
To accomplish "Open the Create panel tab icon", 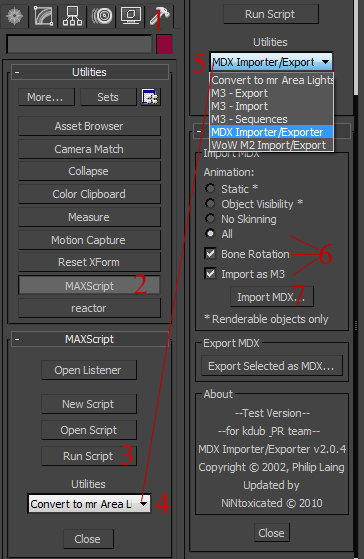I will pos(14,16).
